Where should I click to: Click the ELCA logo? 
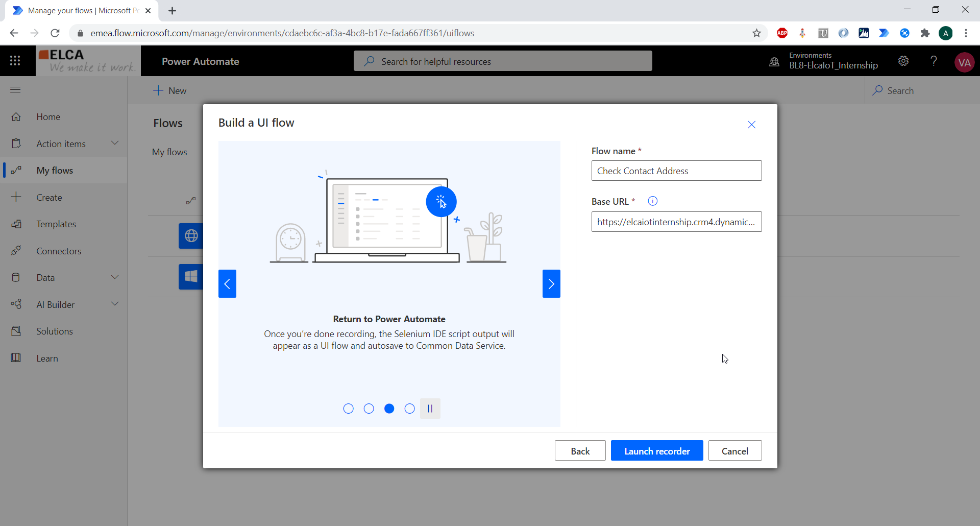pos(88,61)
